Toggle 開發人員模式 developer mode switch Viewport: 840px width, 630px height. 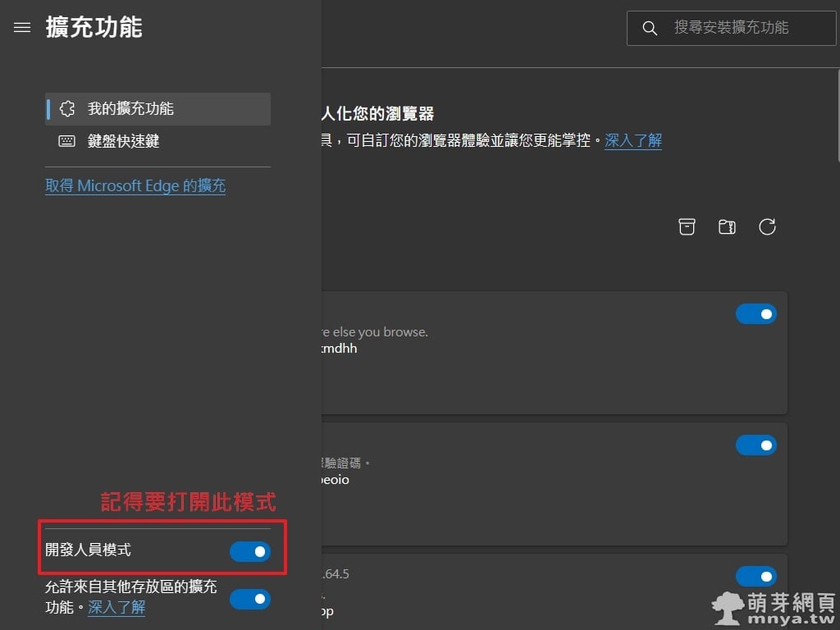pyautogui.click(x=249, y=552)
